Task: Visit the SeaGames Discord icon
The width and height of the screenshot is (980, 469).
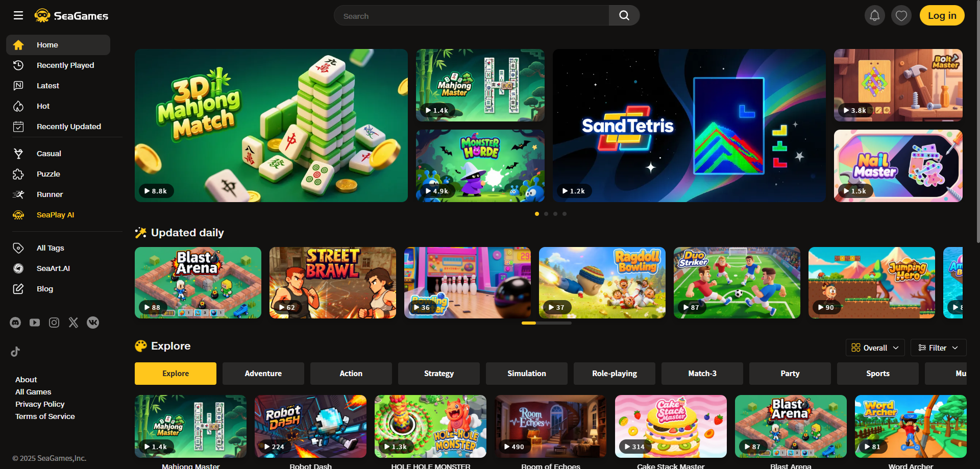Action: coord(15,323)
